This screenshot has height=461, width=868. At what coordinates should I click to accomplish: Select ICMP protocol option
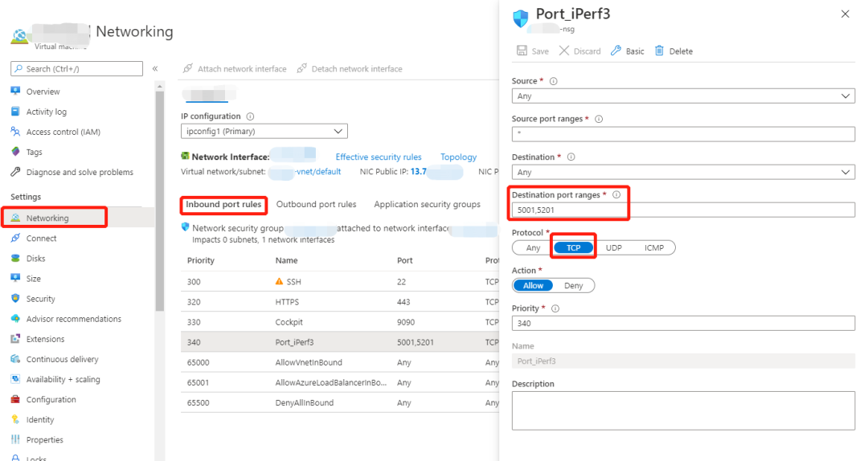(x=654, y=247)
